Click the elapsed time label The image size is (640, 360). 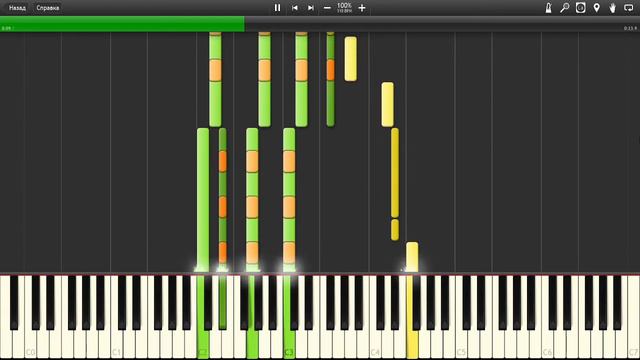pos(7,28)
